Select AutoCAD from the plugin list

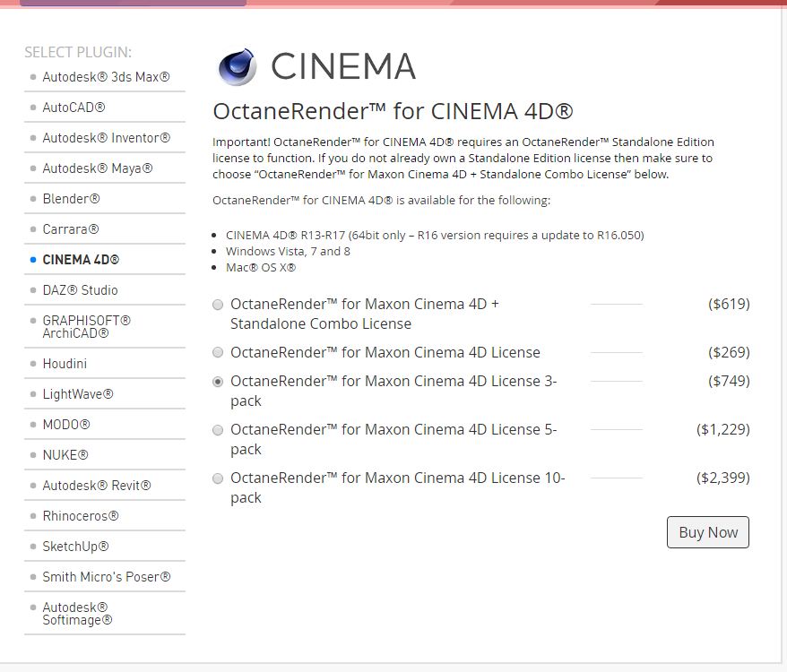pyautogui.click(x=74, y=108)
